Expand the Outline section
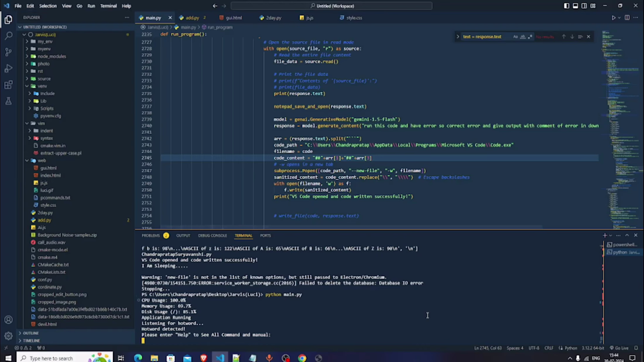Screen dimensions: 644x362 click(31, 333)
